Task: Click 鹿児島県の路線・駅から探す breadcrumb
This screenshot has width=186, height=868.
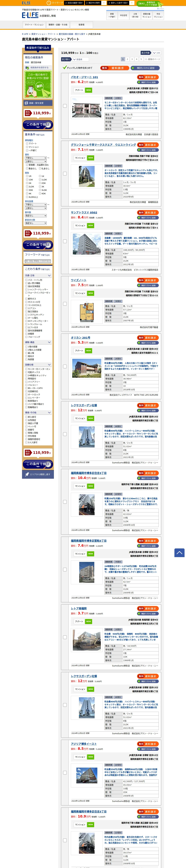Action: coord(72,34)
